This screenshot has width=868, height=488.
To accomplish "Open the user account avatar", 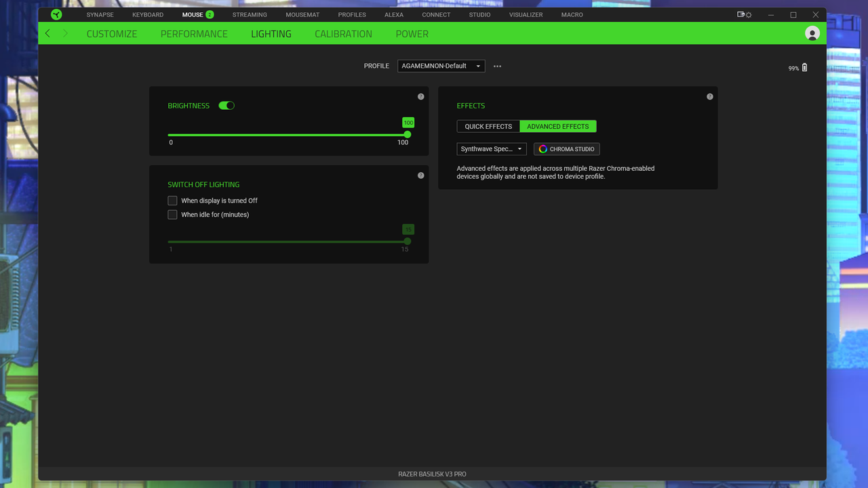I will (x=812, y=33).
